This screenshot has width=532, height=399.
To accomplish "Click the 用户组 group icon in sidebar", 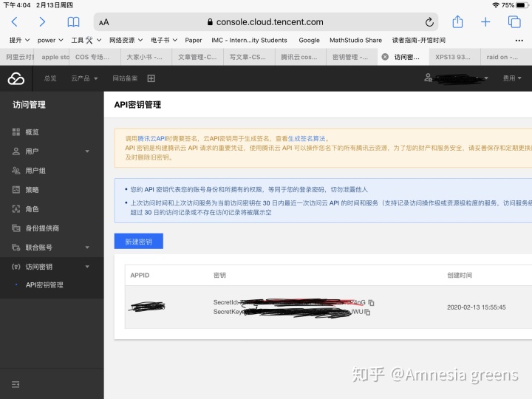I will (16, 171).
